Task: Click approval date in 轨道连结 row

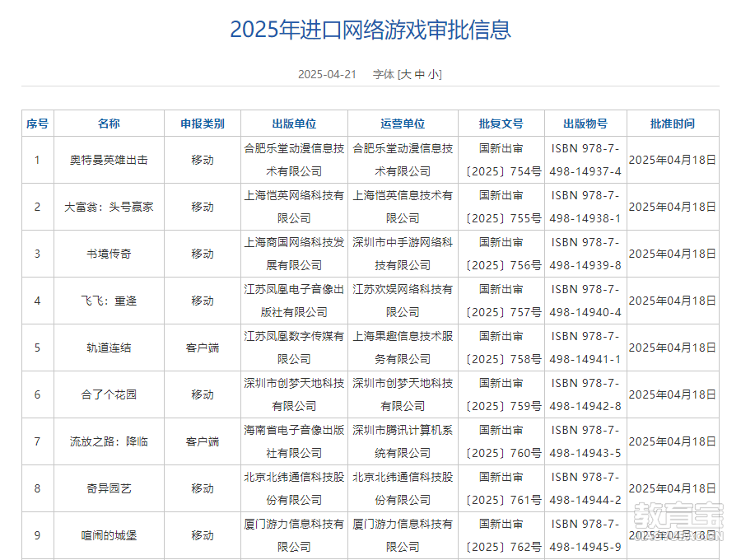Action: [673, 348]
